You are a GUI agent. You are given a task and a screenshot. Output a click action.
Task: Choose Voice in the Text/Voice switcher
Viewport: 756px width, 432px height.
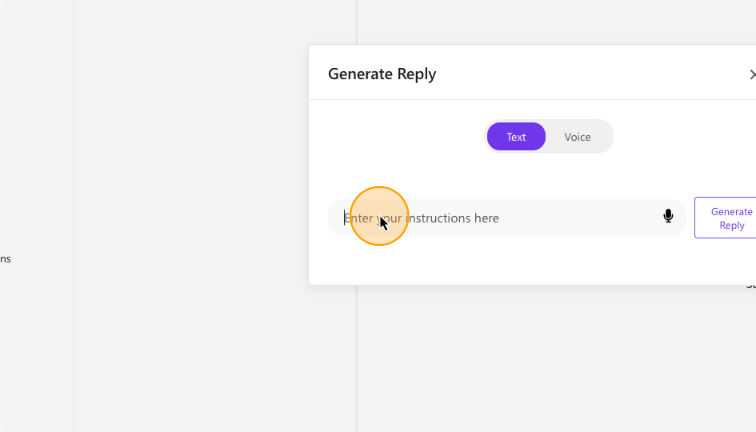click(x=577, y=137)
